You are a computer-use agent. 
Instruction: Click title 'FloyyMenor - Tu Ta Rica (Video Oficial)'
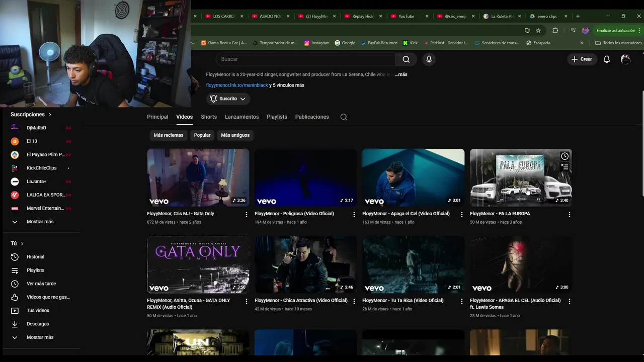[x=403, y=301]
